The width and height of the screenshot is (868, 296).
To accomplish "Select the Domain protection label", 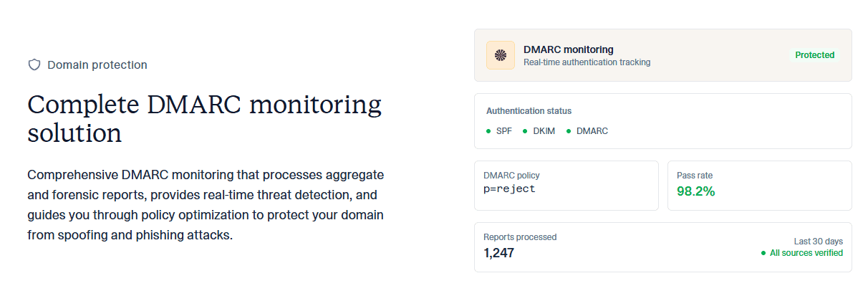I will (x=97, y=65).
